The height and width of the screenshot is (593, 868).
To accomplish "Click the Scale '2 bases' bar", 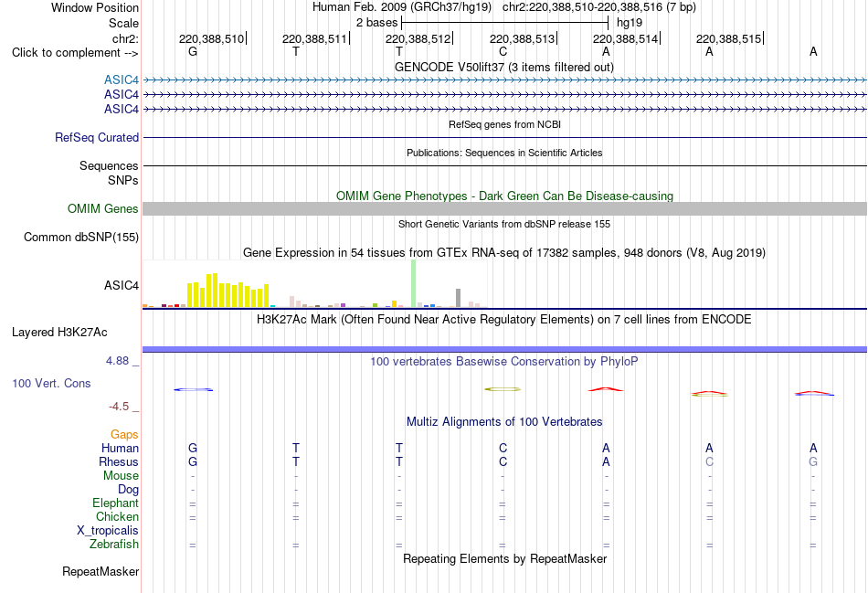I will [x=505, y=23].
